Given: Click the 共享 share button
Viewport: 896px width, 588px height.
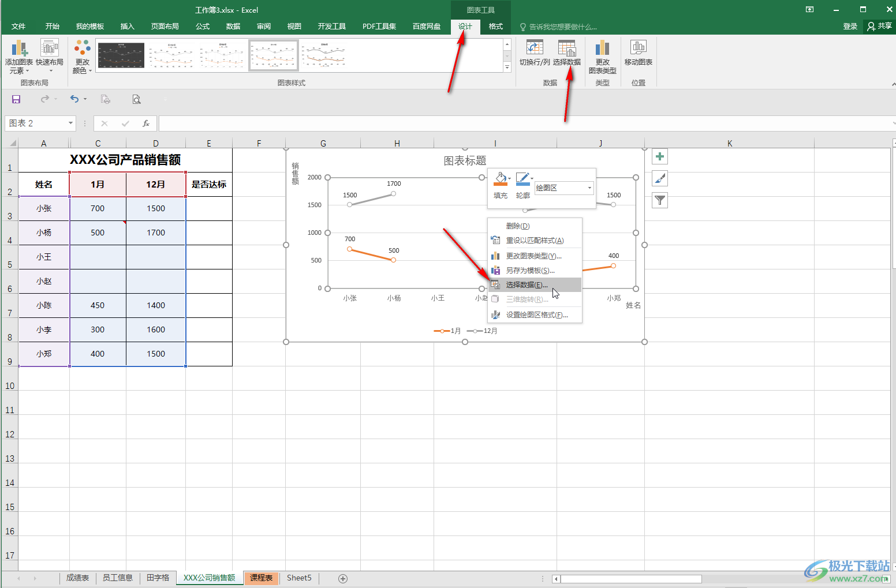Looking at the screenshot, I should (x=879, y=27).
